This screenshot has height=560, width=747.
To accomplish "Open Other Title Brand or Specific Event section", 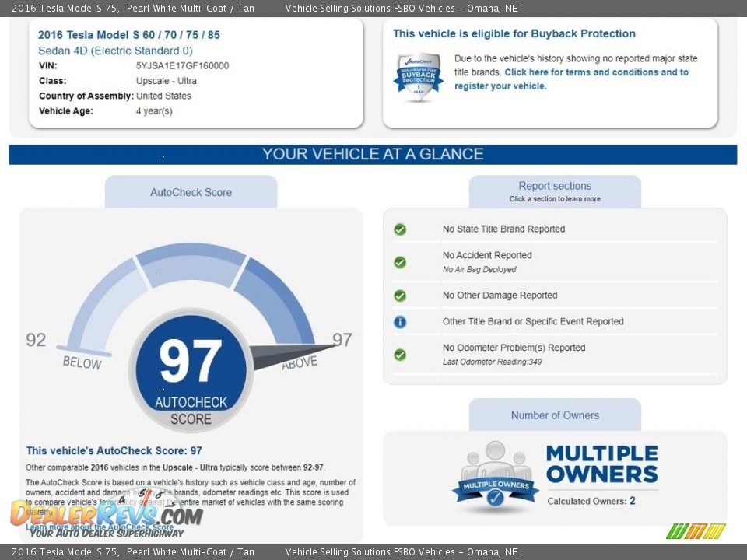I will [x=532, y=321].
